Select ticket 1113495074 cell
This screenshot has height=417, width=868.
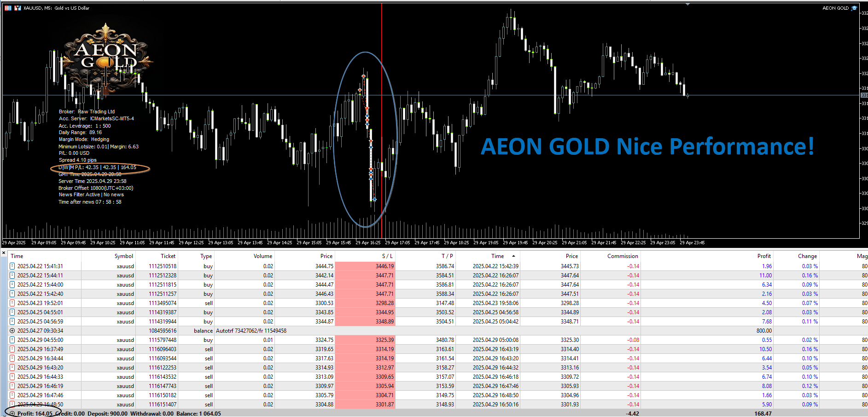coord(162,303)
